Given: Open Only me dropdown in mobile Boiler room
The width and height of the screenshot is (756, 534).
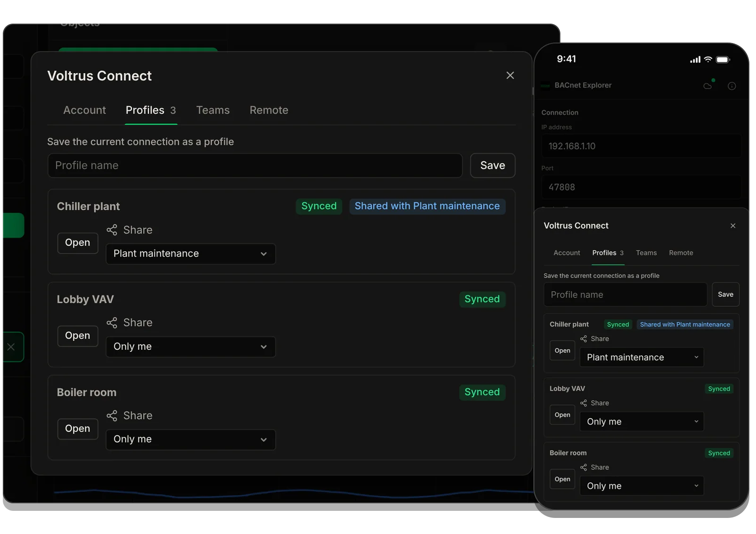Looking at the screenshot, I should click(642, 486).
